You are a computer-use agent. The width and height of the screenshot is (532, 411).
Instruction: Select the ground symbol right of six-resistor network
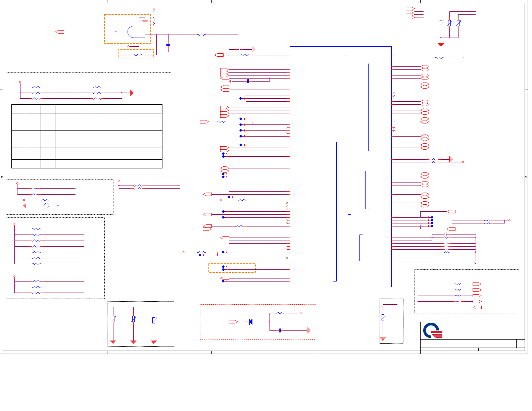132,93
